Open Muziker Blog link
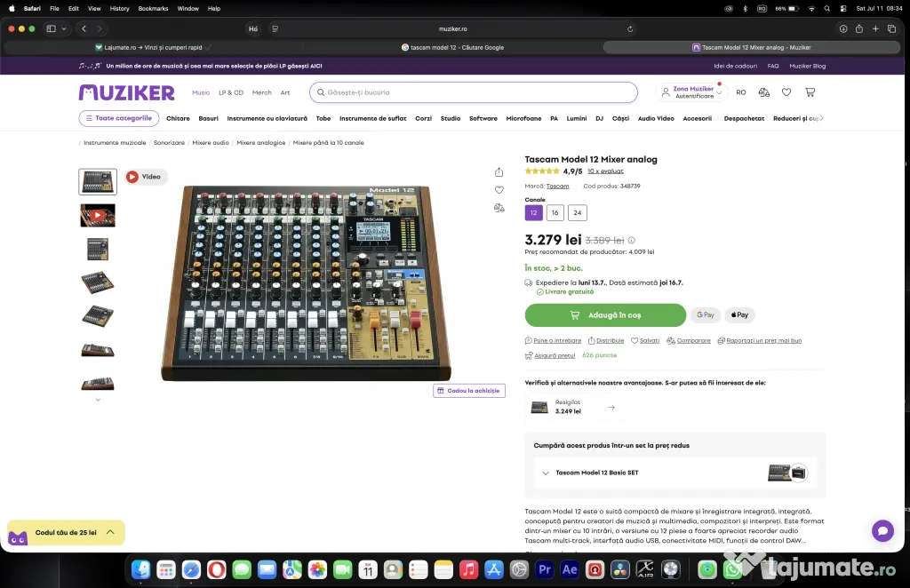Screen dimensions: 910x588 point(807,66)
